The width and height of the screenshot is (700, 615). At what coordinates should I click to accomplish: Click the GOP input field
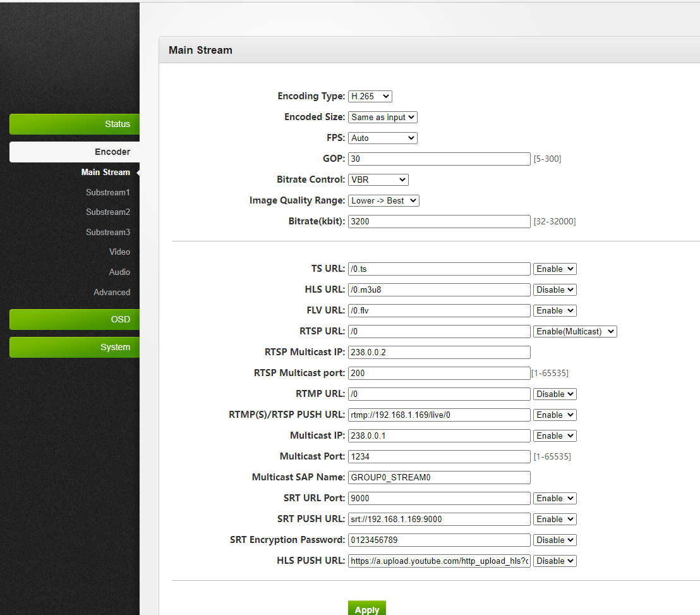coord(439,159)
